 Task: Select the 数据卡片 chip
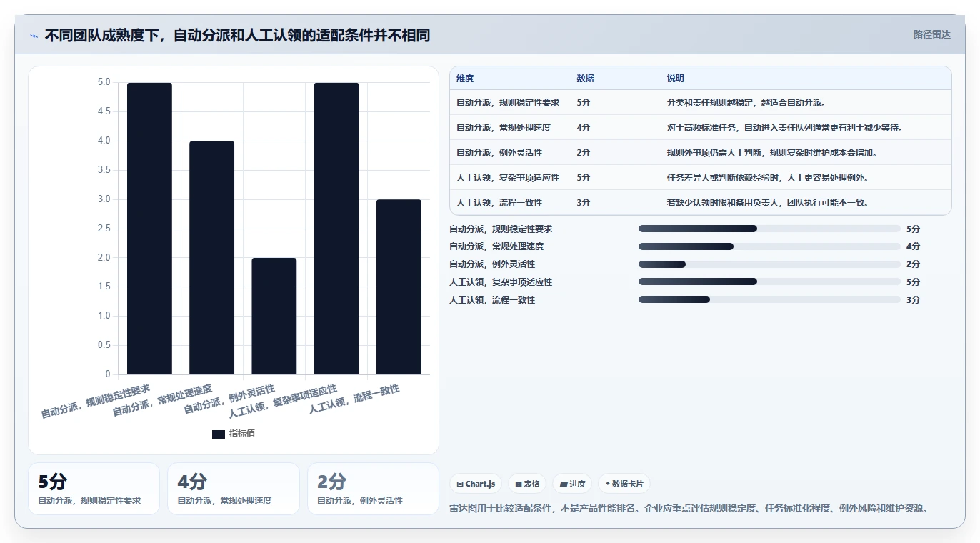tap(624, 484)
